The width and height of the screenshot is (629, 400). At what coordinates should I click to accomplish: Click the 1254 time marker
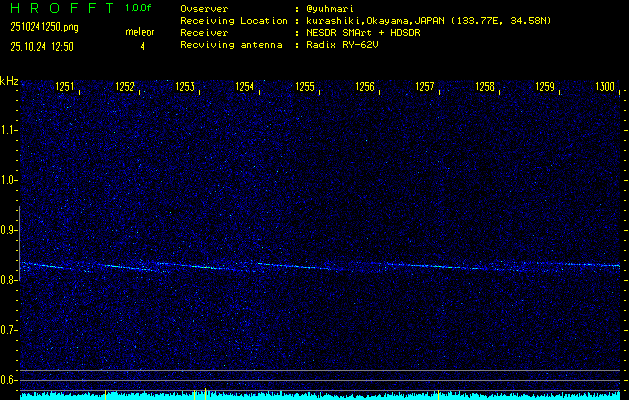tap(245, 87)
